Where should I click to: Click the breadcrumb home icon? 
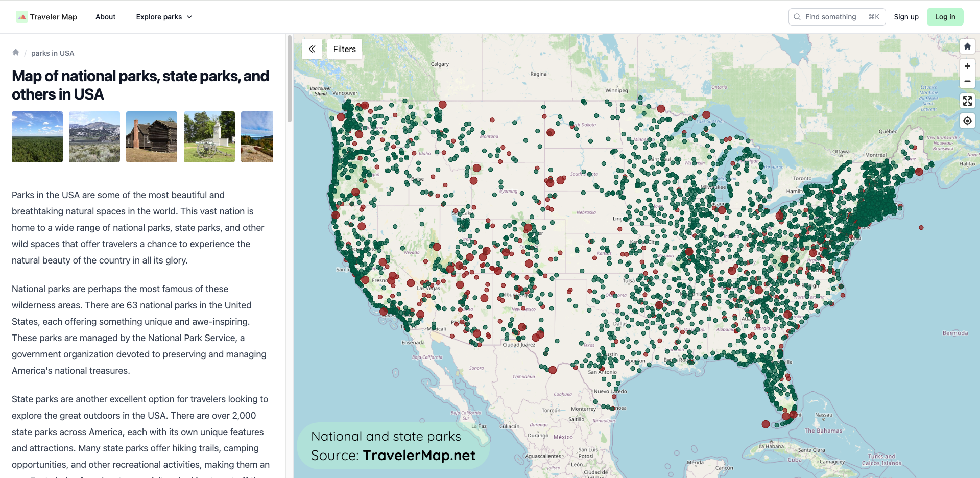point(16,52)
